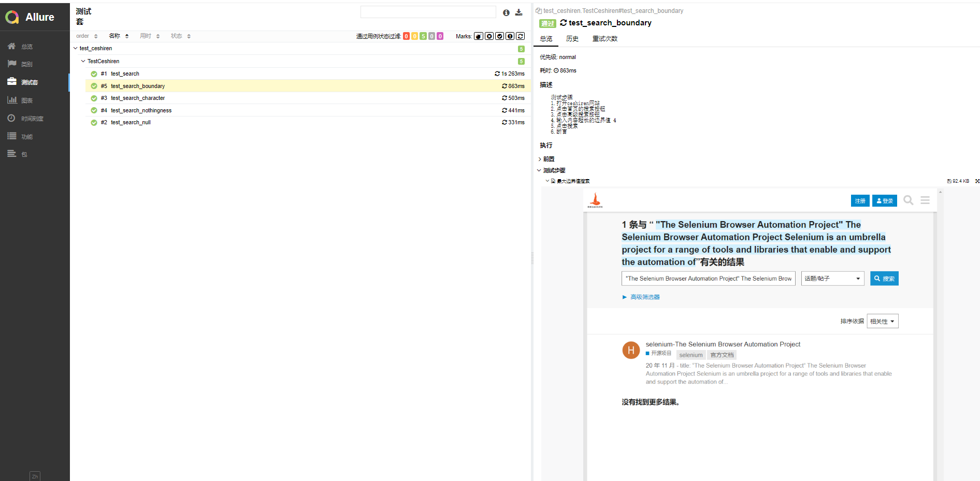Open the site search magnifier icon in screenshot
The height and width of the screenshot is (481, 980).
(x=908, y=200)
